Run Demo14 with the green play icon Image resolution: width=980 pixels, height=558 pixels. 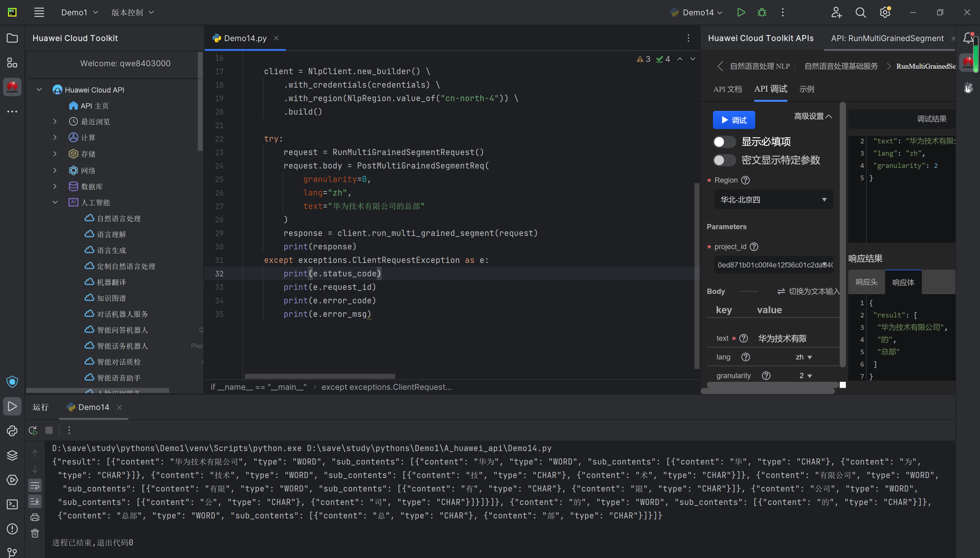pos(741,12)
